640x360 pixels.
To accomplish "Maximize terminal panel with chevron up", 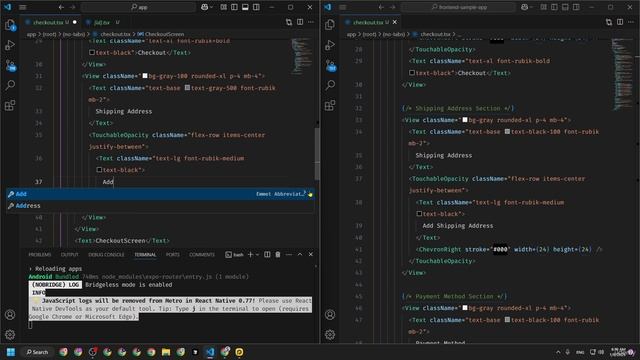I will 300,254.
